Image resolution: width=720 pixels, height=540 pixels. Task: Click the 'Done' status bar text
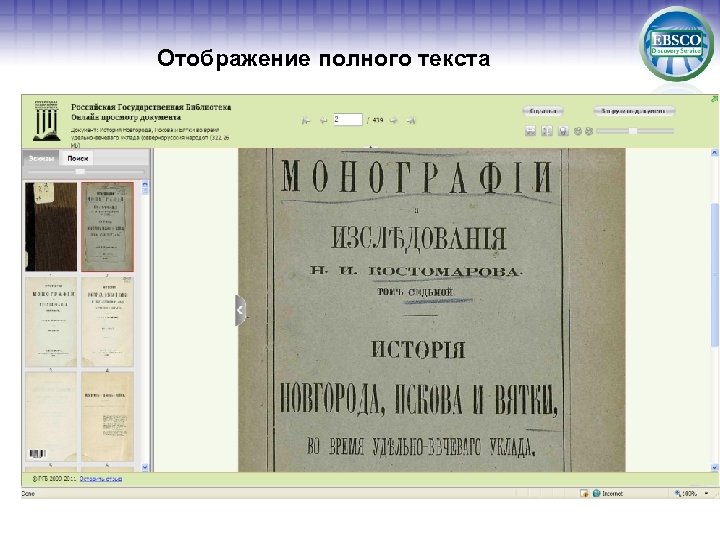pyautogui.click(x=28, y=494)
